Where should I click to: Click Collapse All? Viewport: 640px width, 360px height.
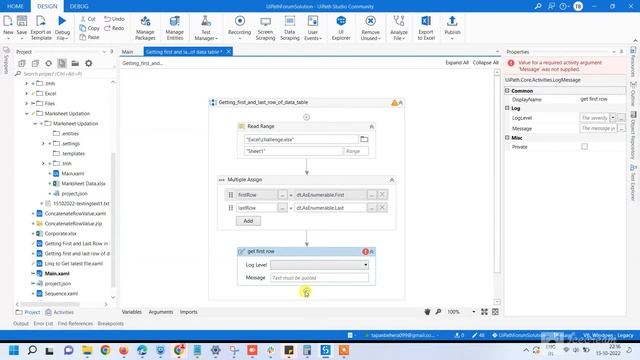486,62
